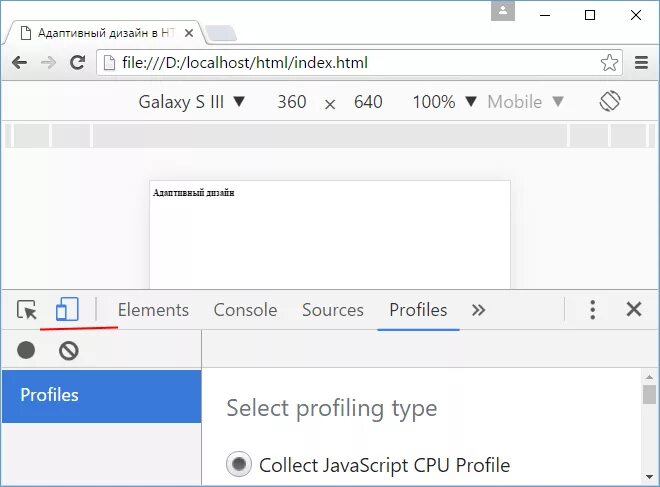Open the 100% zoom level dropdown
This screenshot has width=660, height=487.
[444, 102]
